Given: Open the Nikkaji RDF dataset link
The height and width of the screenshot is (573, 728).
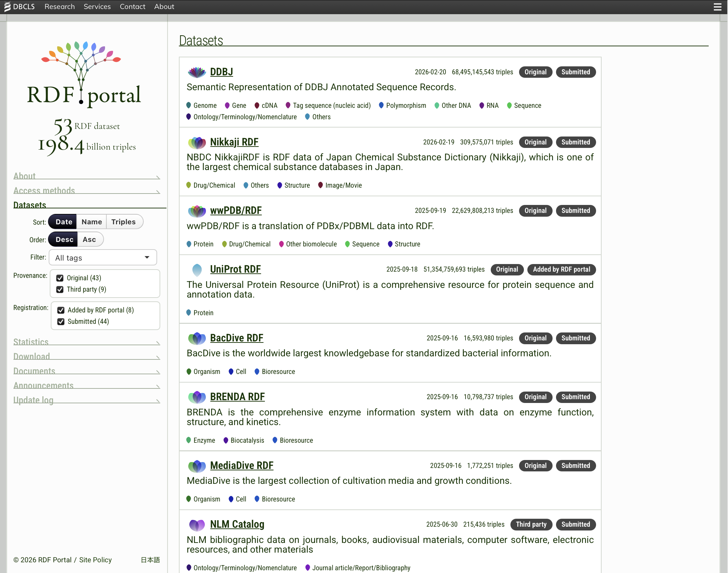Looking at the screenshot, I should [234, 142].
